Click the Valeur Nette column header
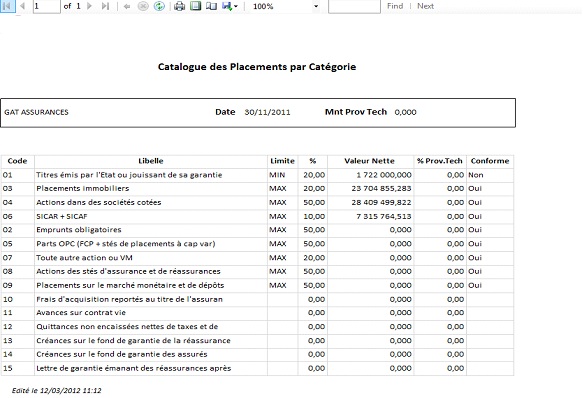The height and width of the screenshot is (398, 583). 370,161
